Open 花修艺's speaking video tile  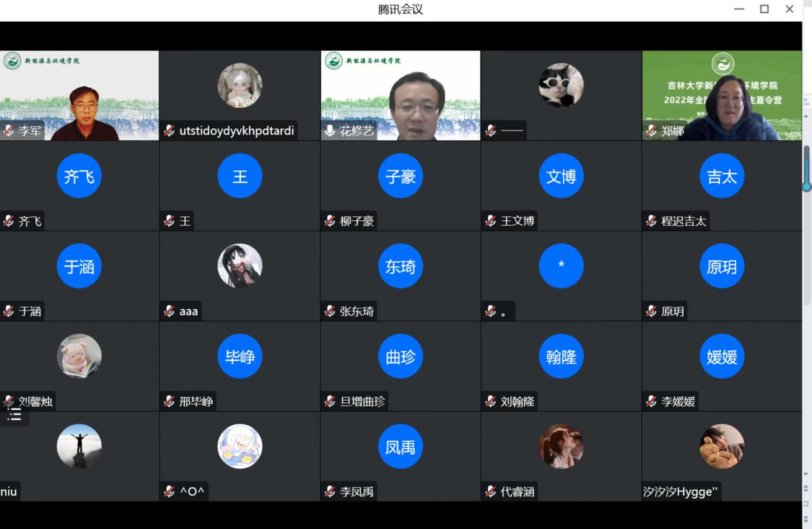400,95
